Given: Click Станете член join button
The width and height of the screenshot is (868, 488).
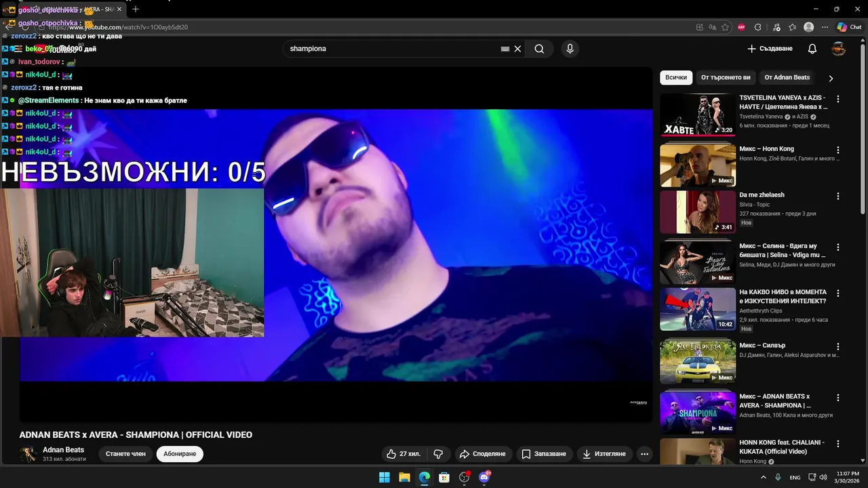Looking at the screenshot, I should tap(125, 453).
